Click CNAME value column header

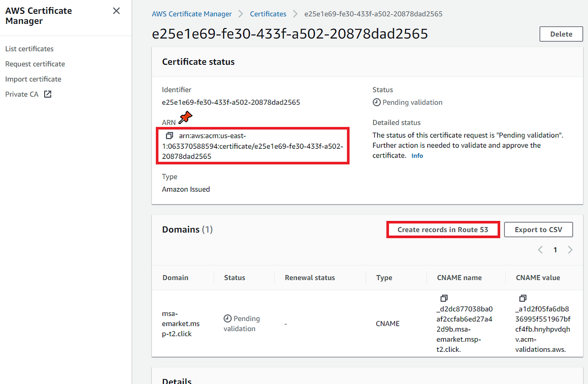(538, 277)
